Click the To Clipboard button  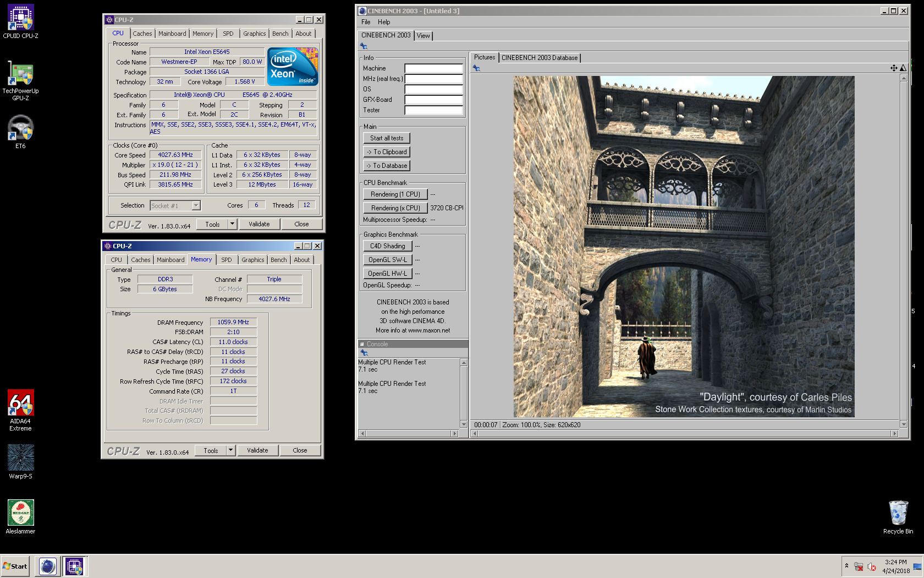coord(387,152)
